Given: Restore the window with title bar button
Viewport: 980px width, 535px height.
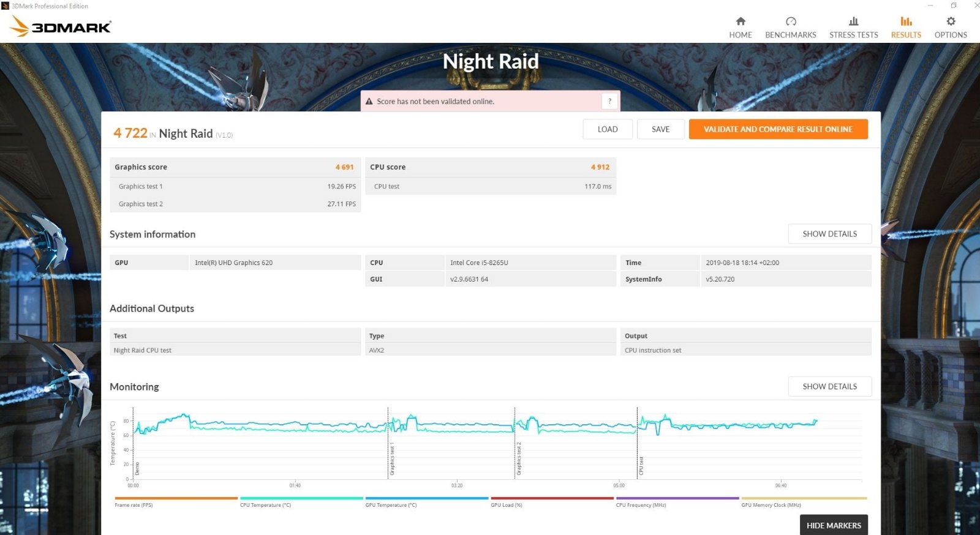Looking at the screenshot, I should 954,6.
